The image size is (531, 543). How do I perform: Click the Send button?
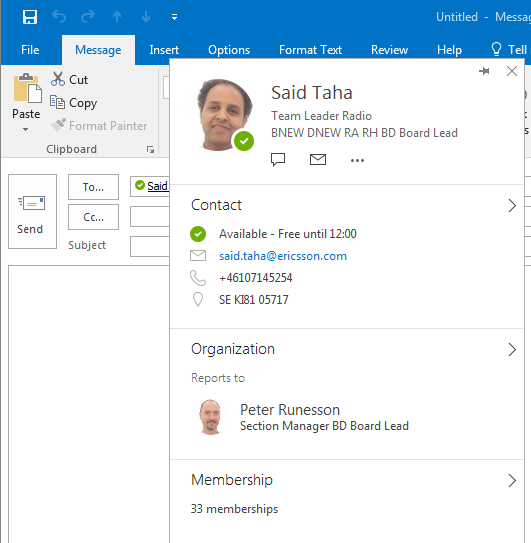pyautogui.click(x=32, y=211)
